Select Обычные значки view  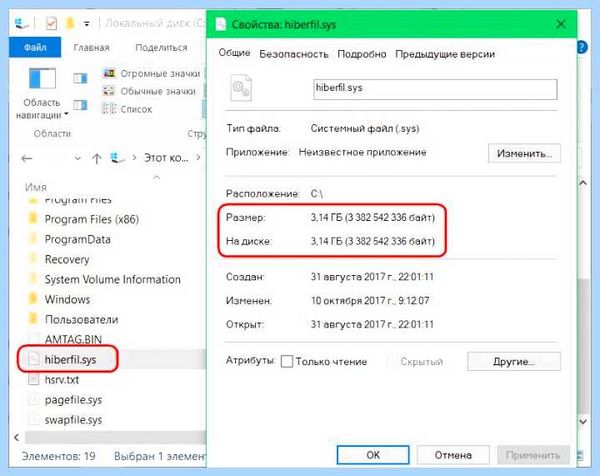point(149,91)
